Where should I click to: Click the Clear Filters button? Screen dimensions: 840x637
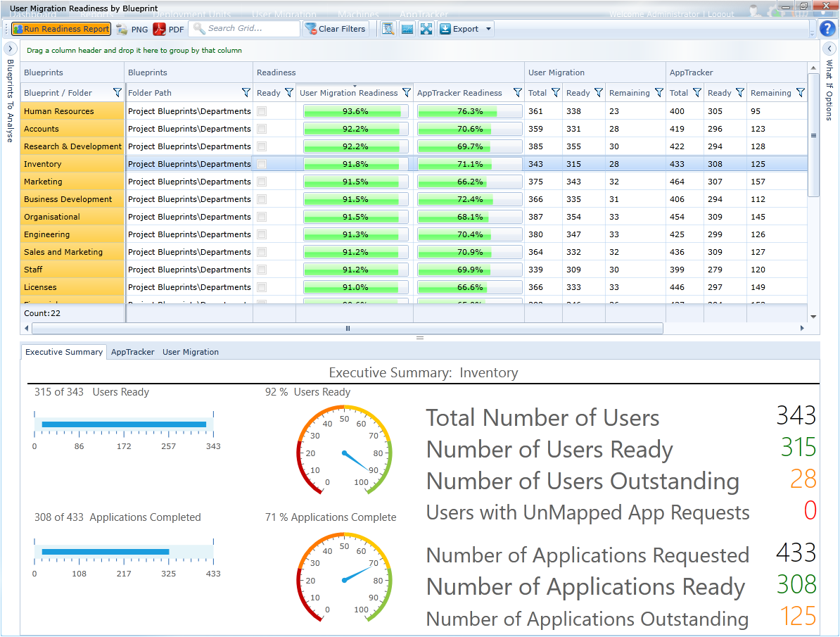point(336,29)
